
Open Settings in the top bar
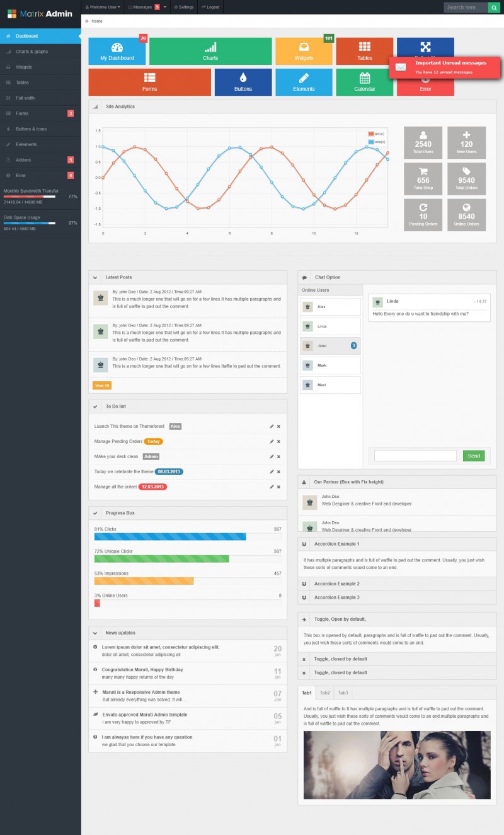[184, 7]
